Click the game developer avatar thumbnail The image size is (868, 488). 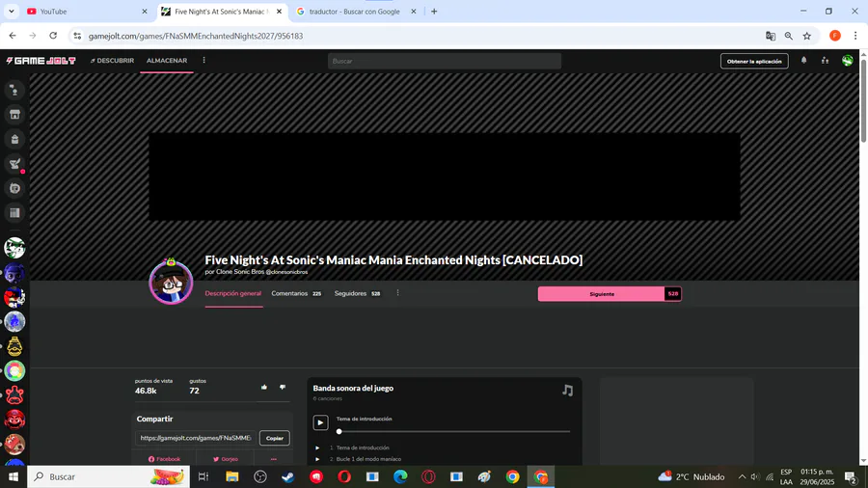click(x=171, y=283)
